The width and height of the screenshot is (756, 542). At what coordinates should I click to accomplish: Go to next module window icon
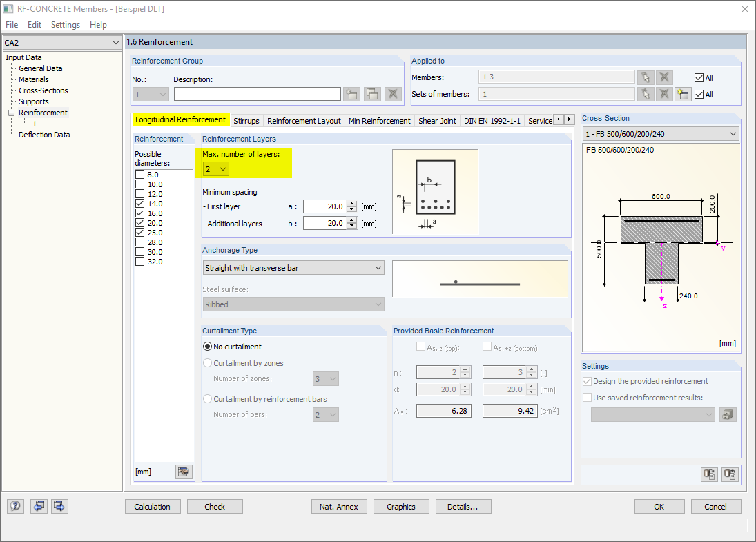59,506
